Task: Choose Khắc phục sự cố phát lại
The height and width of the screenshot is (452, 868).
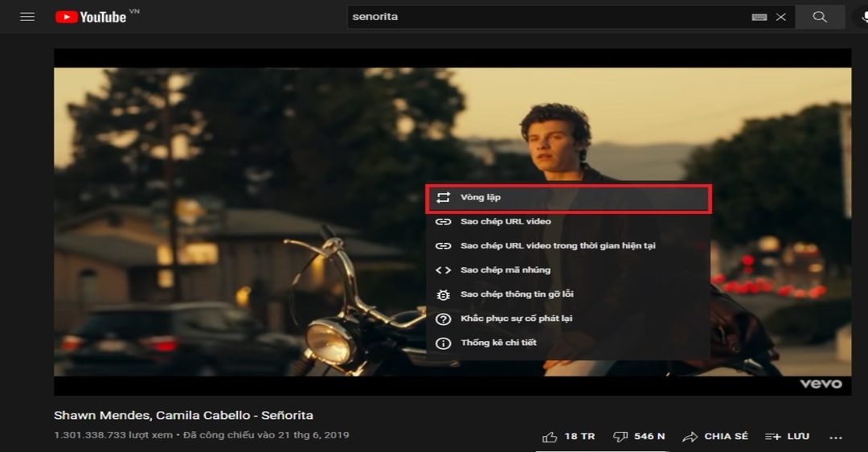Action: [568, 318]
